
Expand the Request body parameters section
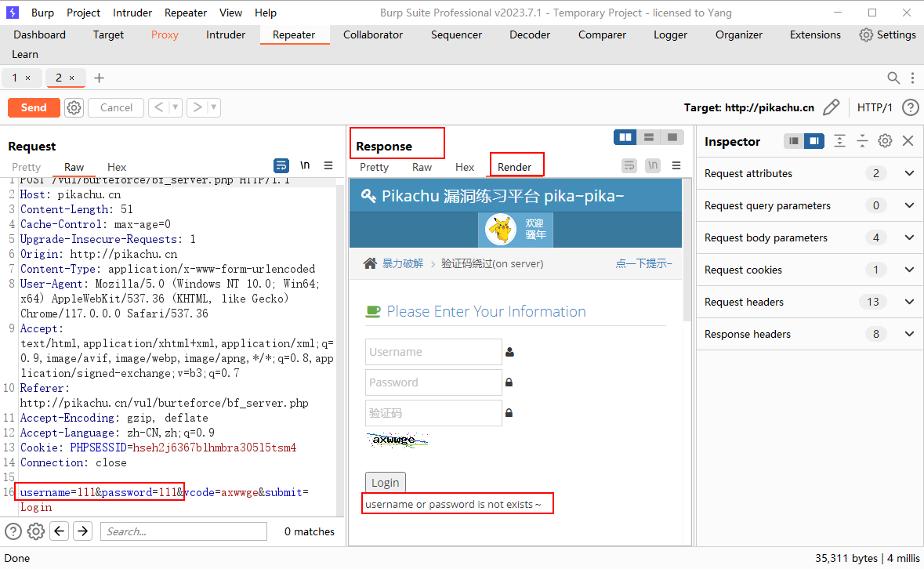click(x=909, y=237)
